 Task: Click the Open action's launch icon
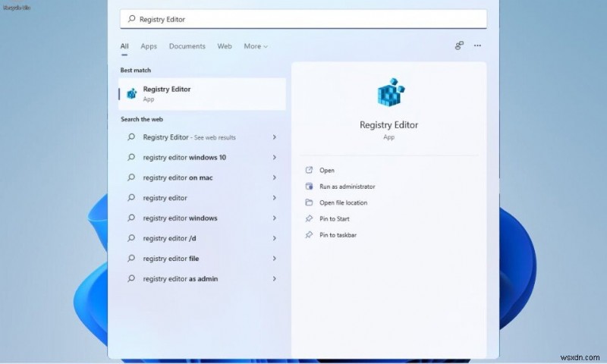pos(309,170)
